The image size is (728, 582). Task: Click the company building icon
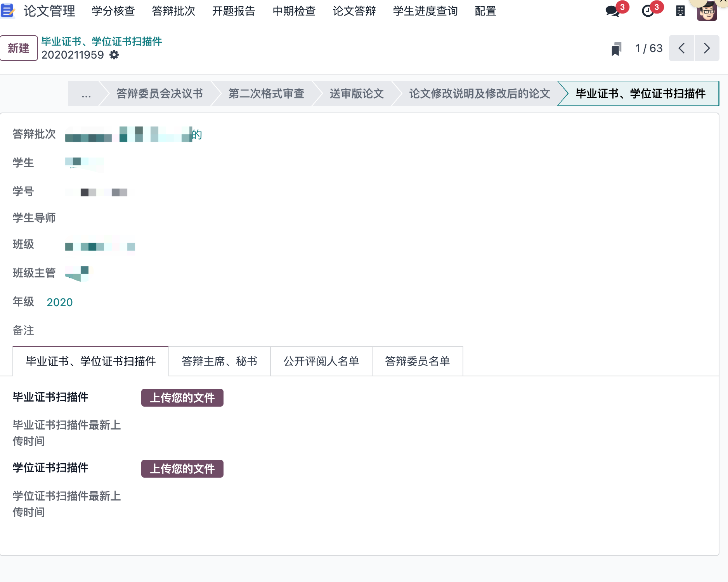680,11
